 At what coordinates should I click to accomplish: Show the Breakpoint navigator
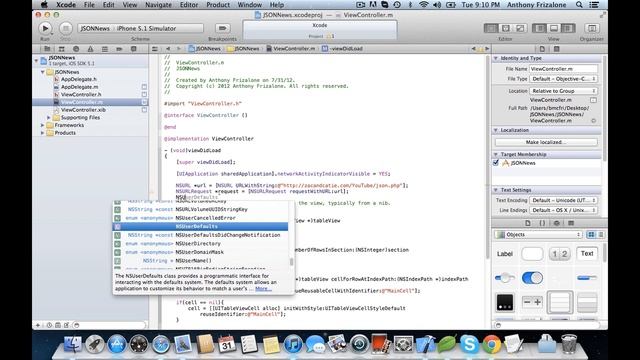click(x=119, y=49)
